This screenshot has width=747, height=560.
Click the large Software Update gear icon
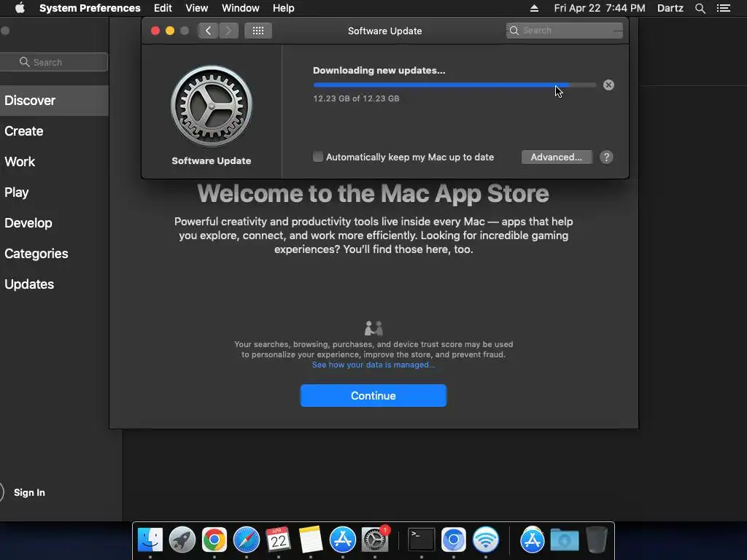(x=212, y=106)
